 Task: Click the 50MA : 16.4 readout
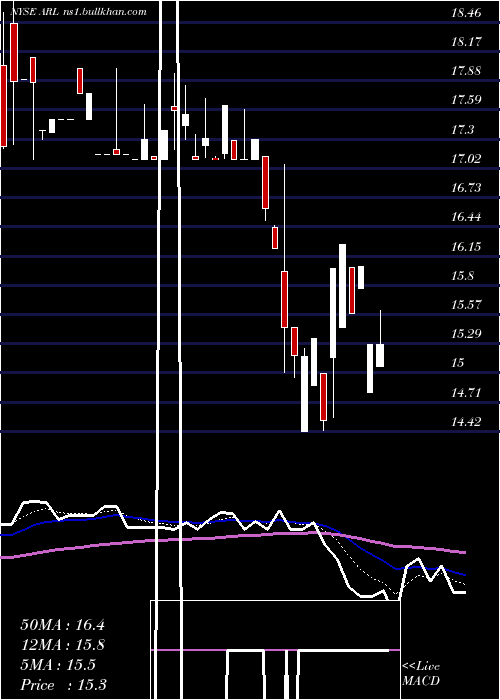click(x=62, y=625)
